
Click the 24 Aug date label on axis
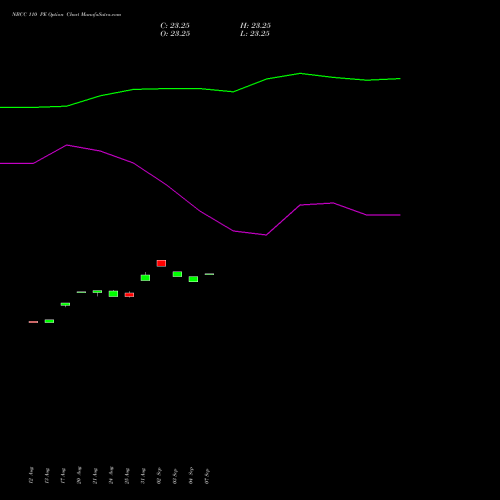(x=111, y=475)
